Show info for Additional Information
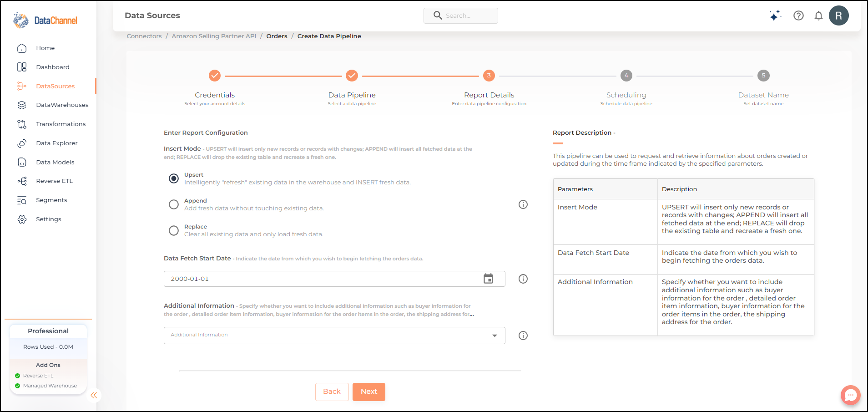 click(x=523, y=336)
